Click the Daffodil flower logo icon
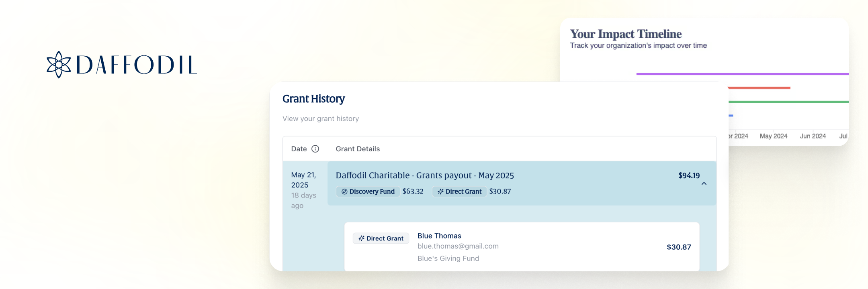 59,65
